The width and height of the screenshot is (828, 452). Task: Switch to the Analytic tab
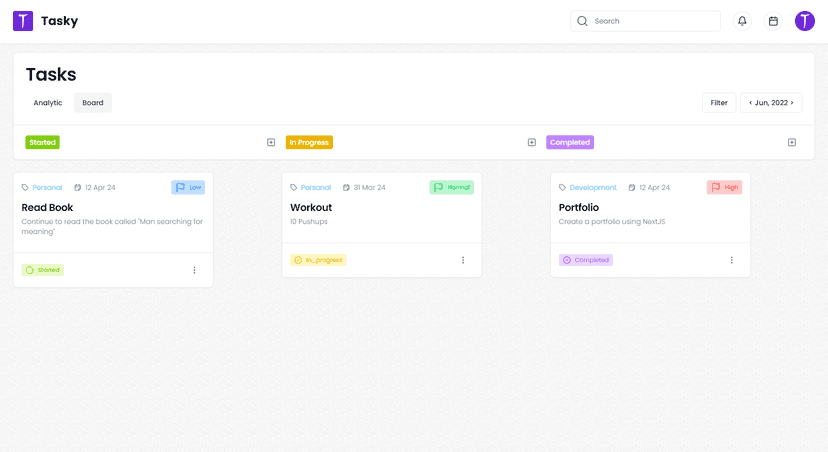point(48,103)
